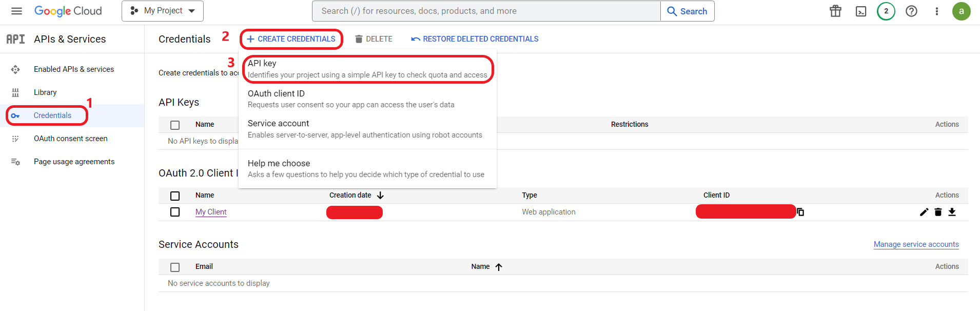The image size is (980, 311).
Task: Click the Web application type cell
Action: (x=549, y=212)
